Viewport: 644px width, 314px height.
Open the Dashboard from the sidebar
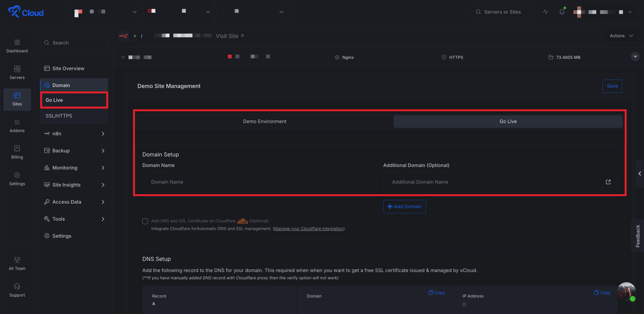(17, 46)
